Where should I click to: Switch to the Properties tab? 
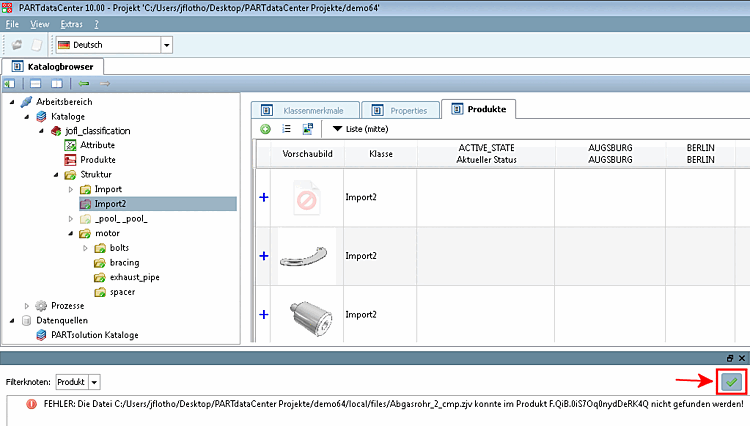click(400, 110)
